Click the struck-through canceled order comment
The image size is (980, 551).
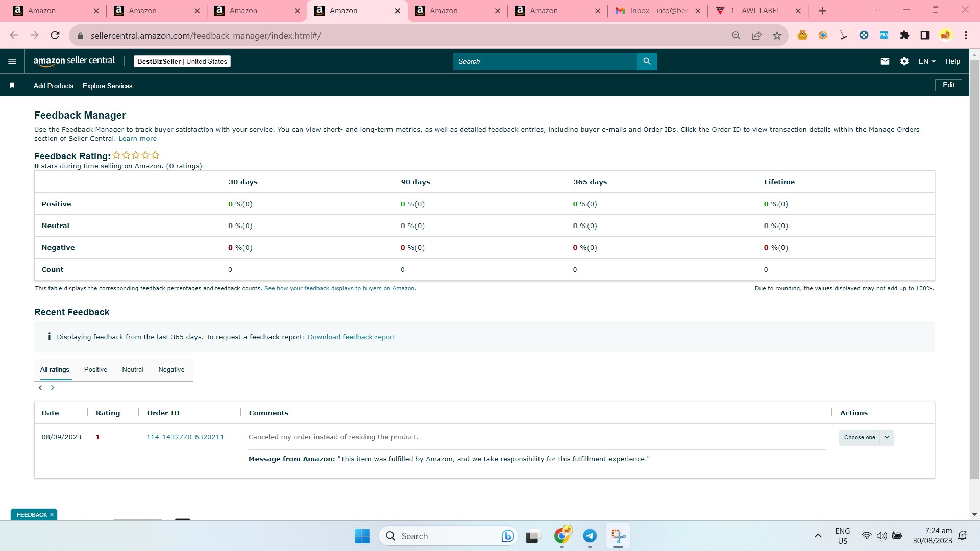pyautogui.click(x=333, y=437)
